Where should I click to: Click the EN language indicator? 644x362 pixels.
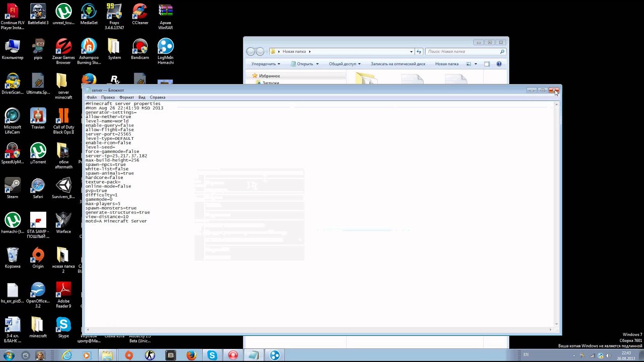[x=526, y=355]
